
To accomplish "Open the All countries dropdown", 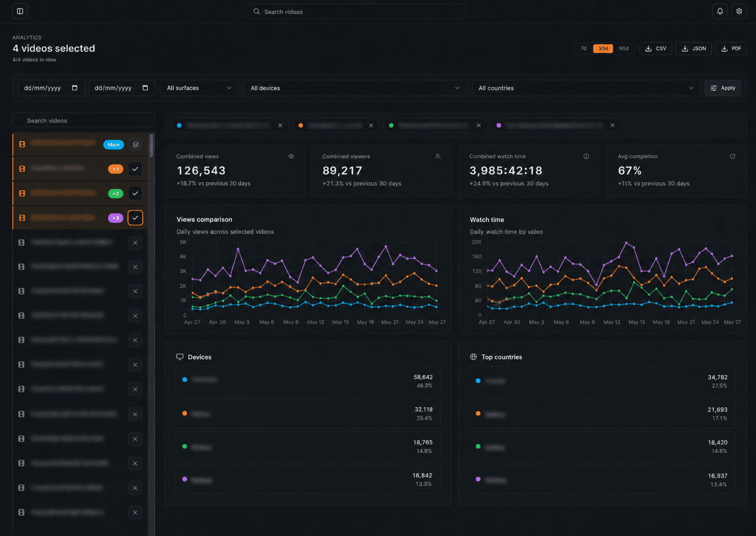I will [586, 88].
